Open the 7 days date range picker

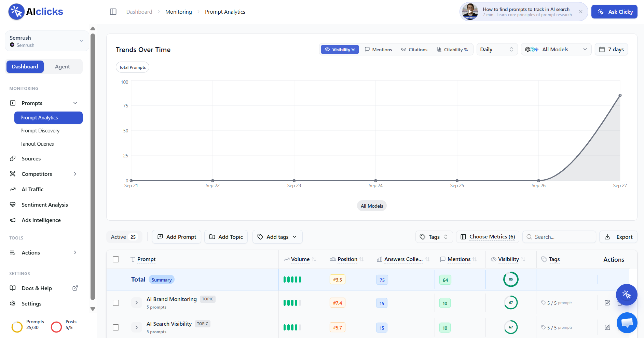click(611, 50)
